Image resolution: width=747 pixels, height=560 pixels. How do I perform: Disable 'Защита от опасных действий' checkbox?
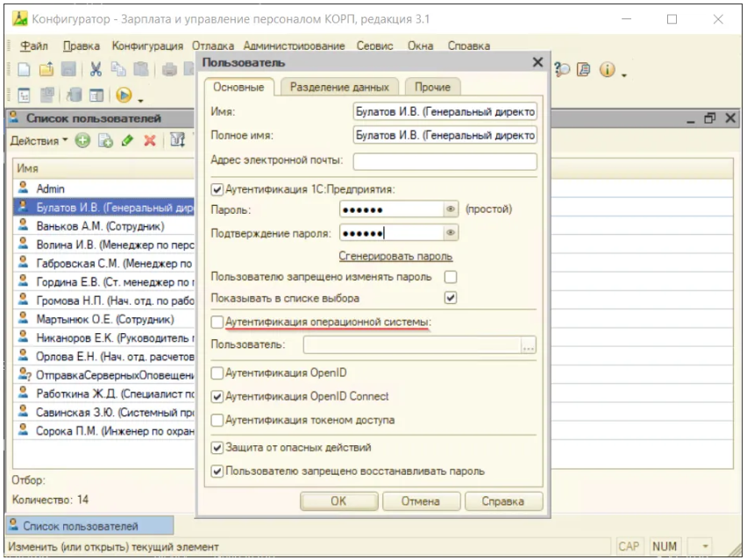pos(217,448)
